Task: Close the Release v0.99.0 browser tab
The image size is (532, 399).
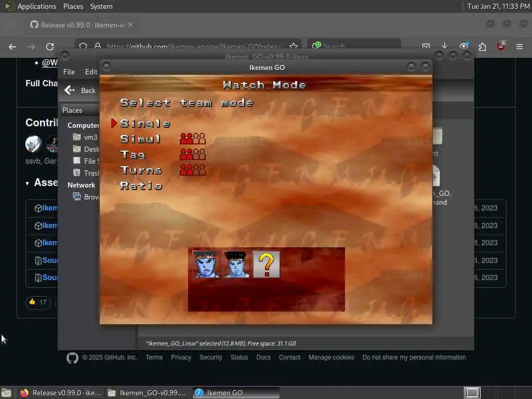Action: (x=130, y=24)
